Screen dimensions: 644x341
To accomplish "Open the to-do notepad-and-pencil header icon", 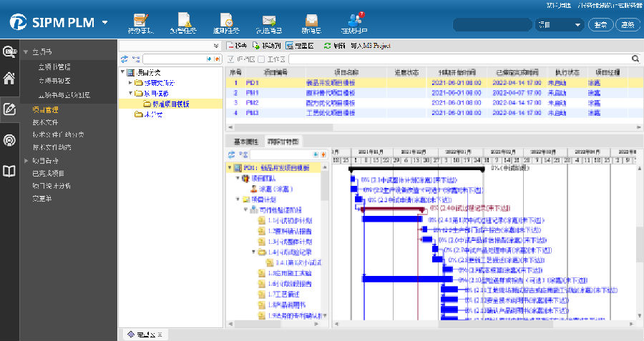I will tap(141, 20).
